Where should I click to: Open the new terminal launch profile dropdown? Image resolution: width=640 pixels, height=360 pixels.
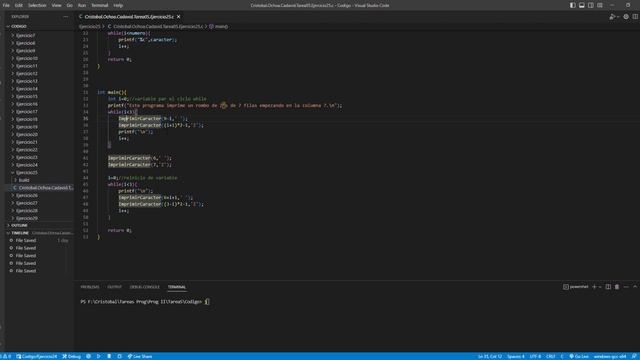(x=600, y=287)
